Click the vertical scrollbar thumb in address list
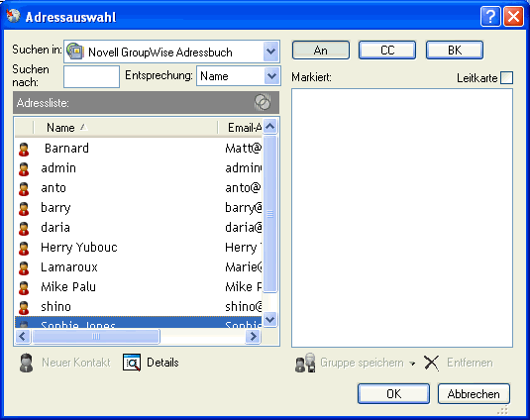 click(270, 214)
